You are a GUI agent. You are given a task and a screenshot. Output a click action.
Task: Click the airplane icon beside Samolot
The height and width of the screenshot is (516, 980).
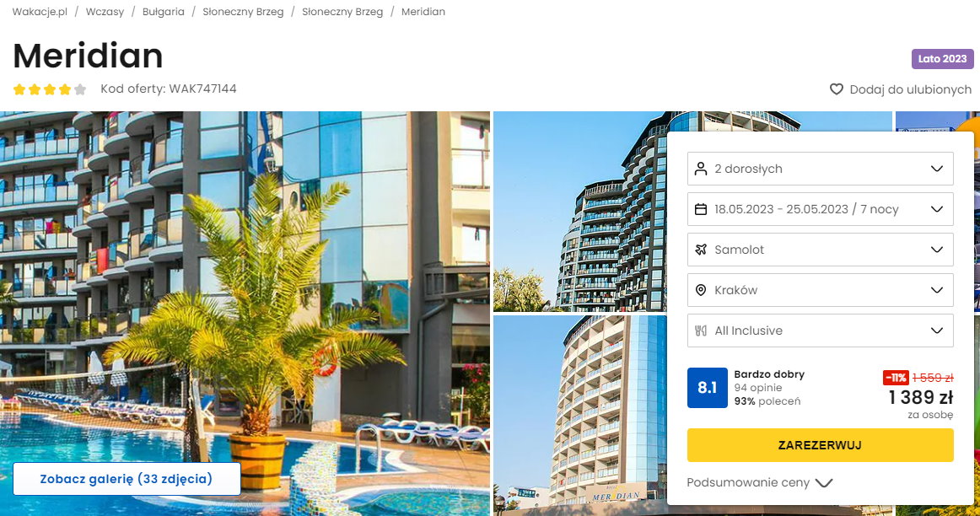[701, 250]
